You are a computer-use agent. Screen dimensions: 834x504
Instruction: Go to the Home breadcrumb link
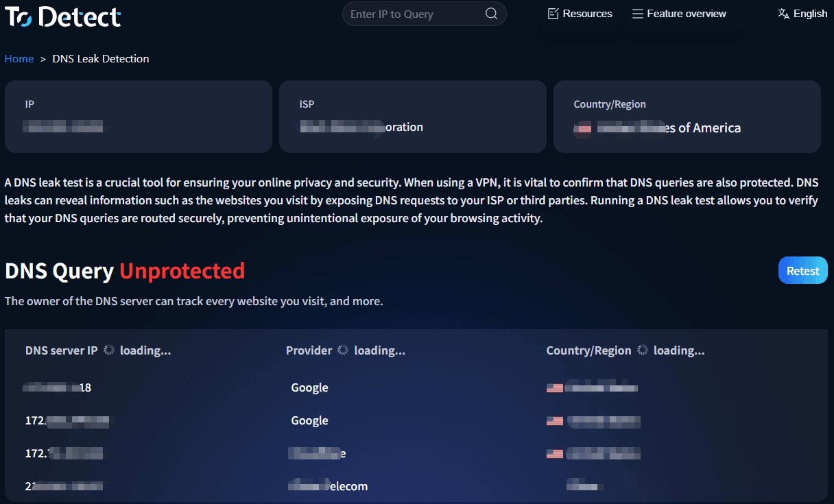(x=19, y=59)
